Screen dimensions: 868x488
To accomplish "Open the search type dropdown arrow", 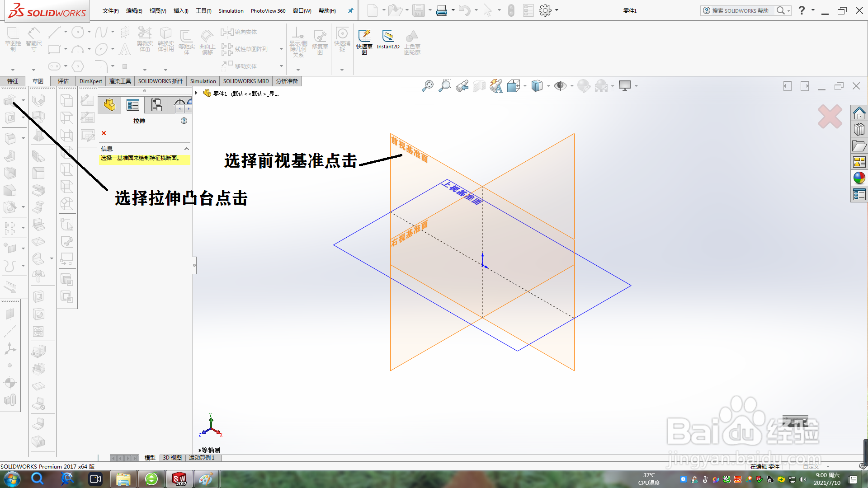I will (788, 11).
